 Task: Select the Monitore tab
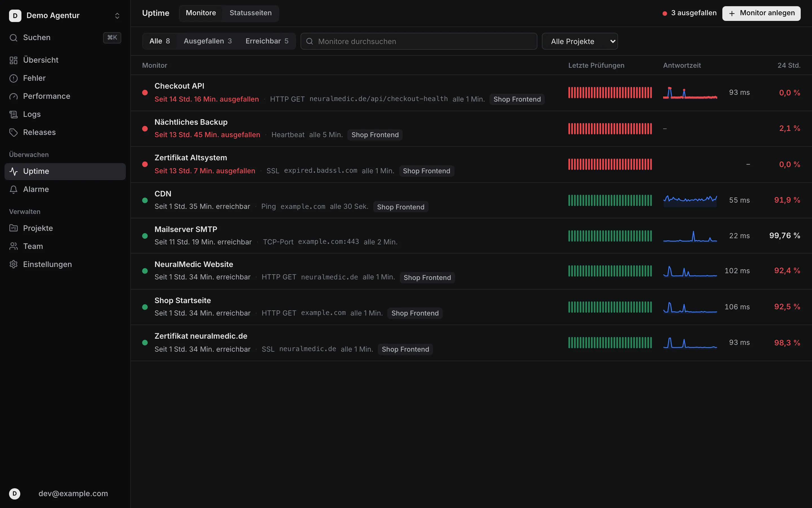click(201, 13)
